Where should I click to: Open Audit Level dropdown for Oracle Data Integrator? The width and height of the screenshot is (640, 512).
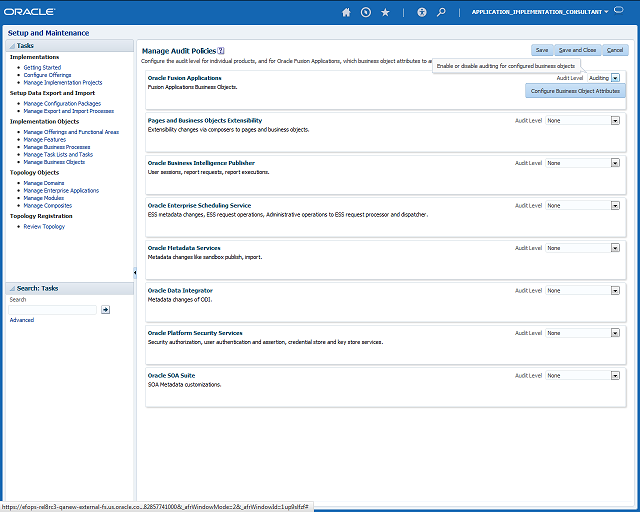tap(616, 290)
